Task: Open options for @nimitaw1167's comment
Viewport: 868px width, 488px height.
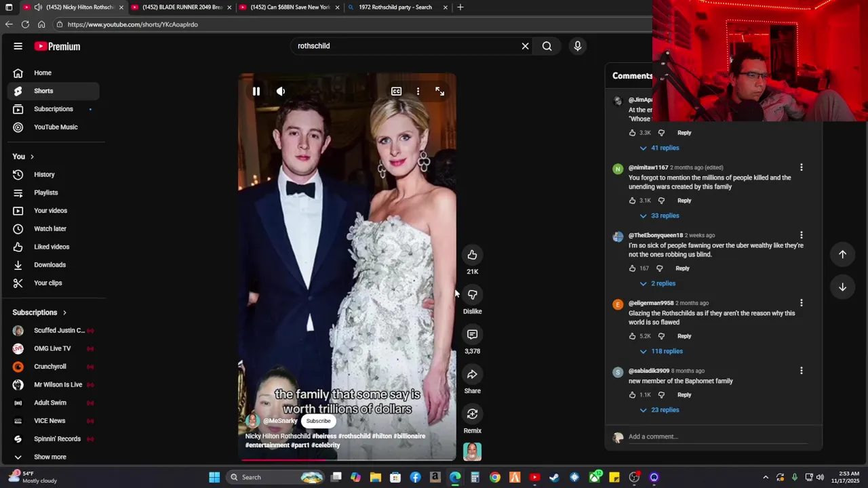Action: pyautogui.click(x=801, y=167)
